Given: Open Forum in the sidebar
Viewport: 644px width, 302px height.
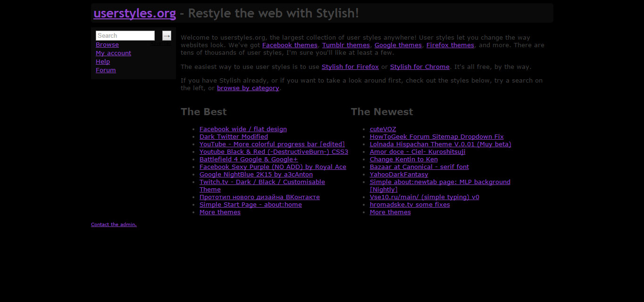Looking at the screenshot, I should tap(106, 70).
